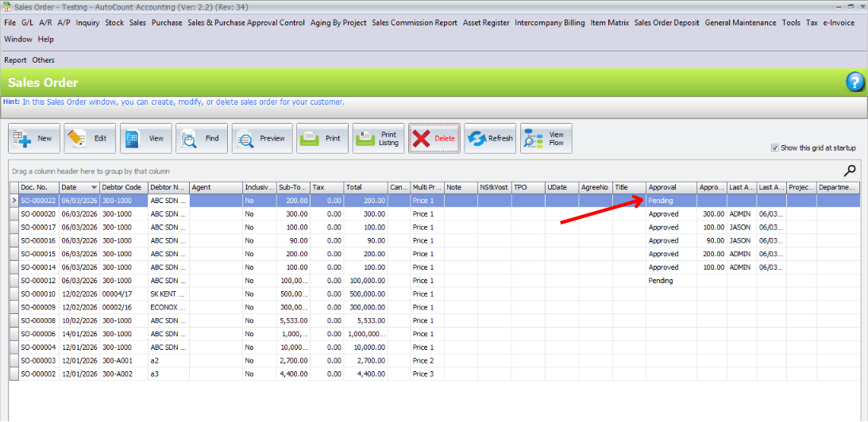Click the Approval column header
Image resolution: width=868 pixels, height=422 pixels.
coord(671,188)
